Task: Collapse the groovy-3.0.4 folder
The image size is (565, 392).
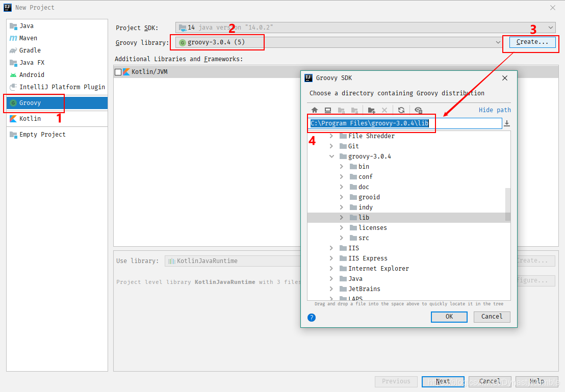Action: (332, 156)
